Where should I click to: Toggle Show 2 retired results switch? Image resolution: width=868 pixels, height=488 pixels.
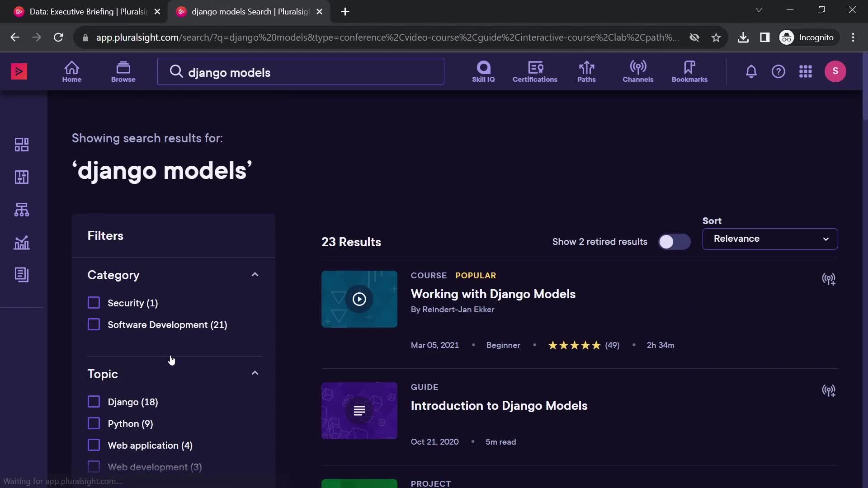pos(672,241)
